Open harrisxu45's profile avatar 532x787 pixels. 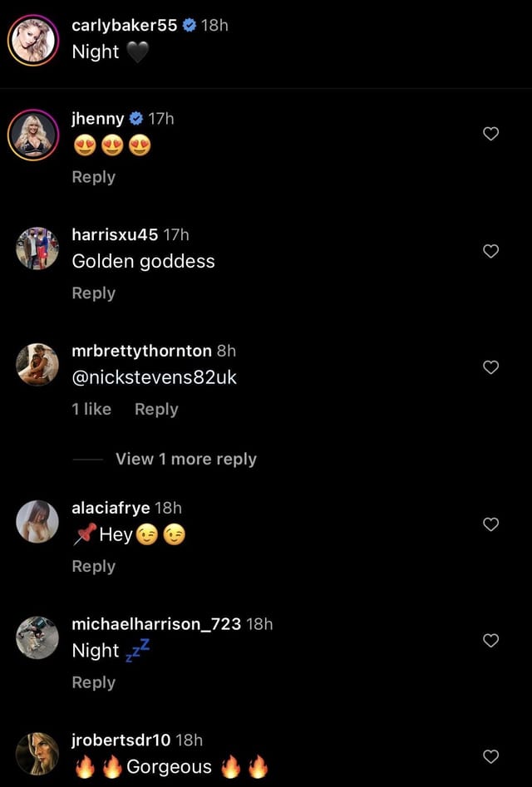coord(37,248)
